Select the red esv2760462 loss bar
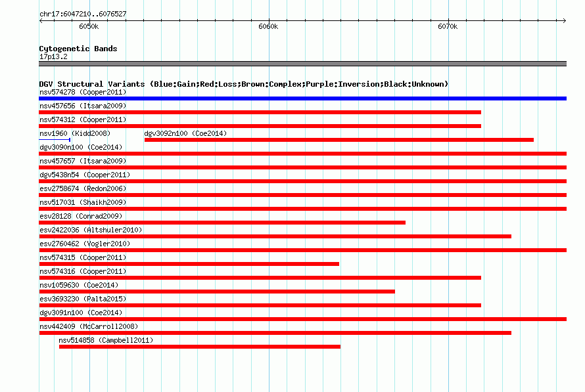 (302, 250)
